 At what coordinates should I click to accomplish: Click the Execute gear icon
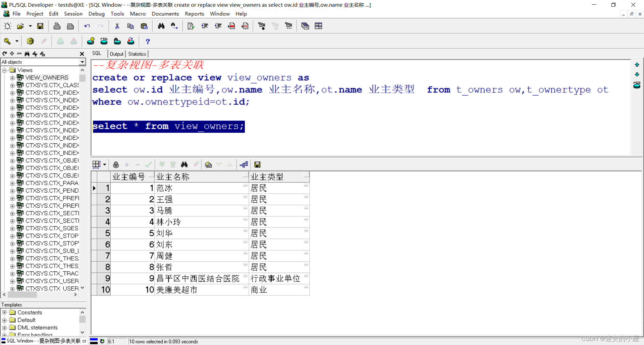[30, 41]
